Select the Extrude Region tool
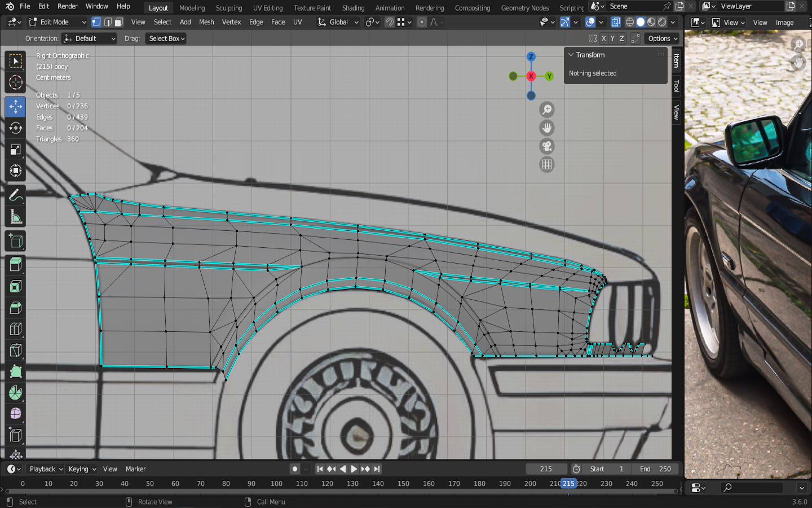This screenshot has width=812, height=508. tap(15, 264)
